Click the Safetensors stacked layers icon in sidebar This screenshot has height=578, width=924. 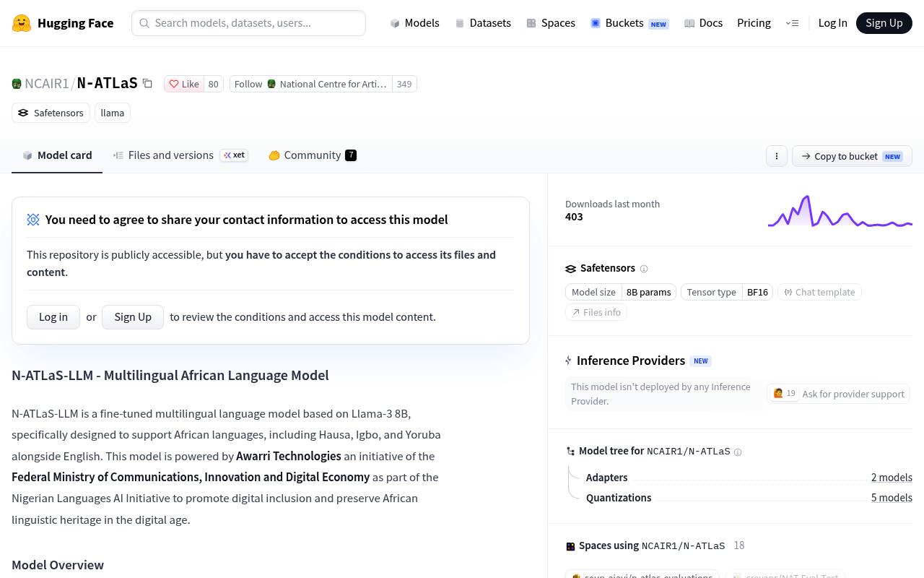(x=571, y=269)
